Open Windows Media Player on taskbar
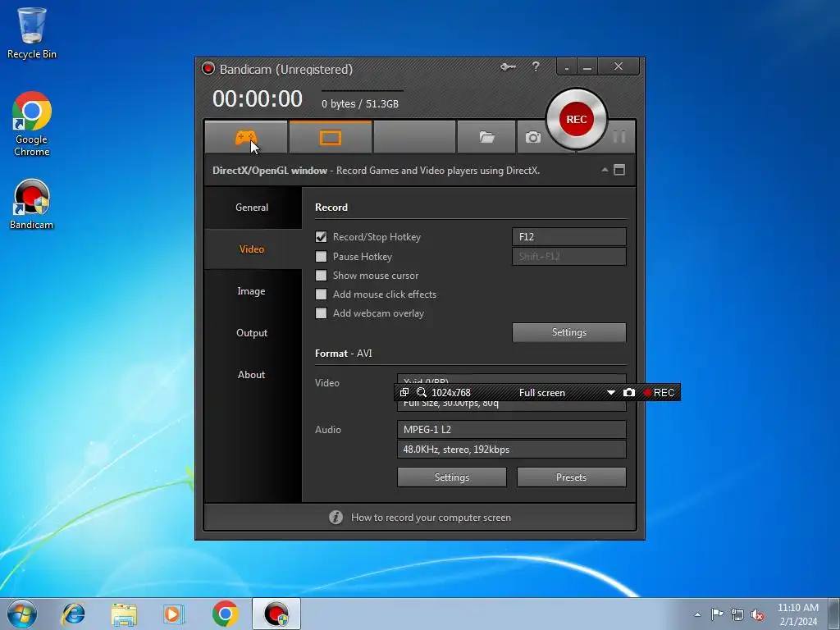This screenshot has width=840, height=630. click(173, 614)
